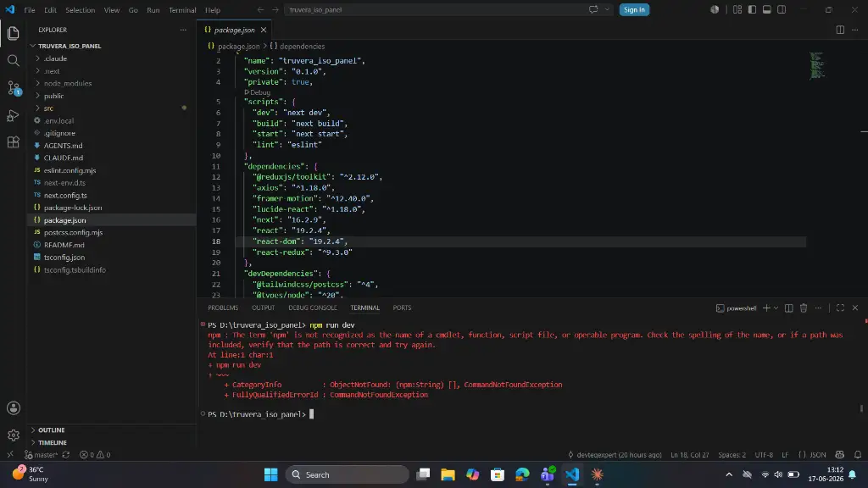Click the master branch status item

click(42, 455)
